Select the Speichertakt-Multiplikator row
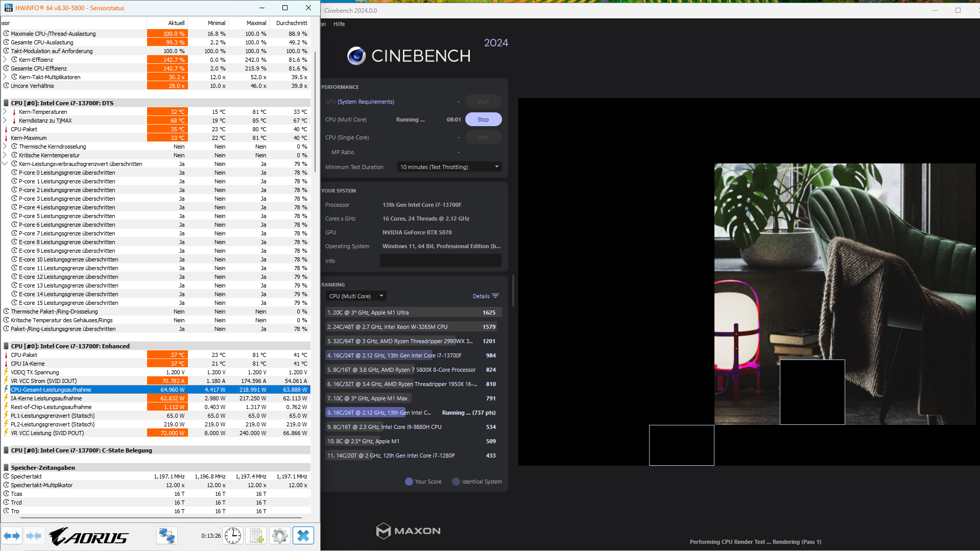Viewport: 980px width, 551px height. (x=156, y=485)
